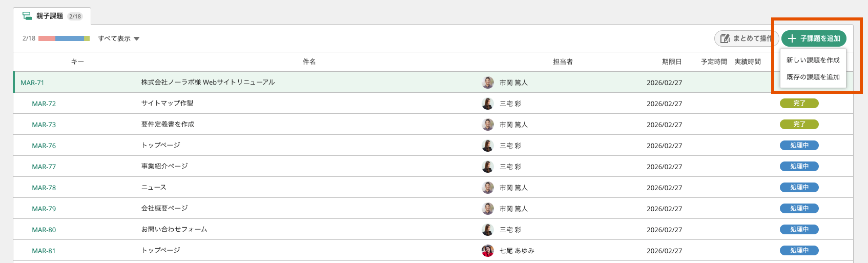The width and height of the screenshot is (868, 263).
Task: Click 処理中 status badge on MAR-76
Action: click(x=799, y=146)
